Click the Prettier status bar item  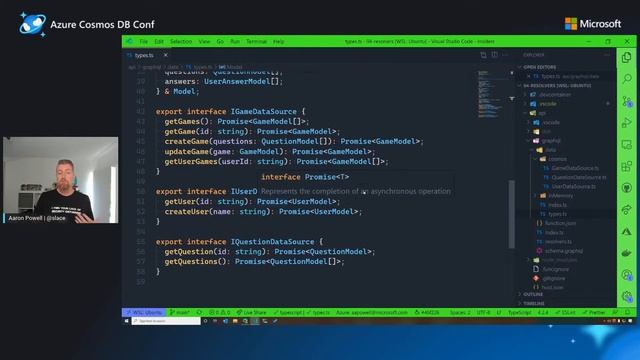pos(594,312)
